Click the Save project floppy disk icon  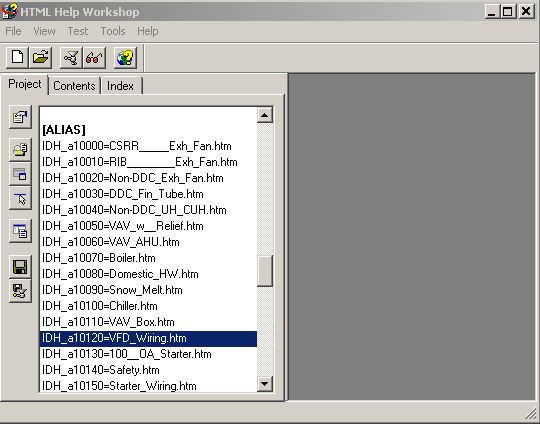[20, 267]
